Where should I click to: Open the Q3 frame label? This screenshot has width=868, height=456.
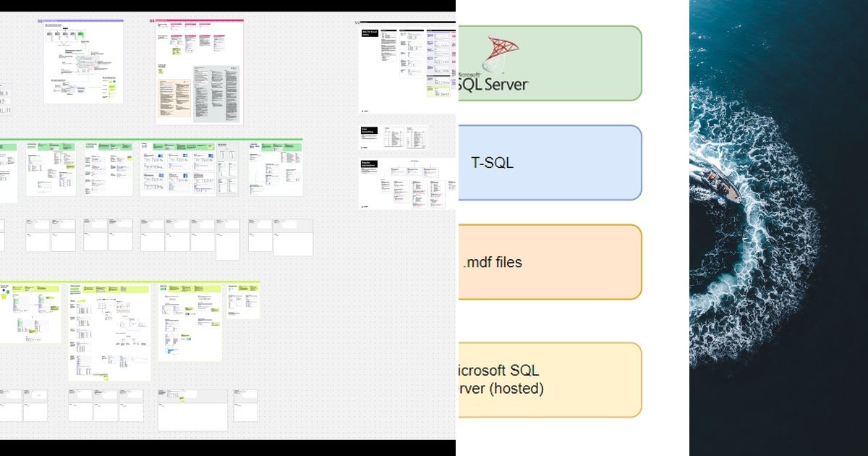(152, 20)
